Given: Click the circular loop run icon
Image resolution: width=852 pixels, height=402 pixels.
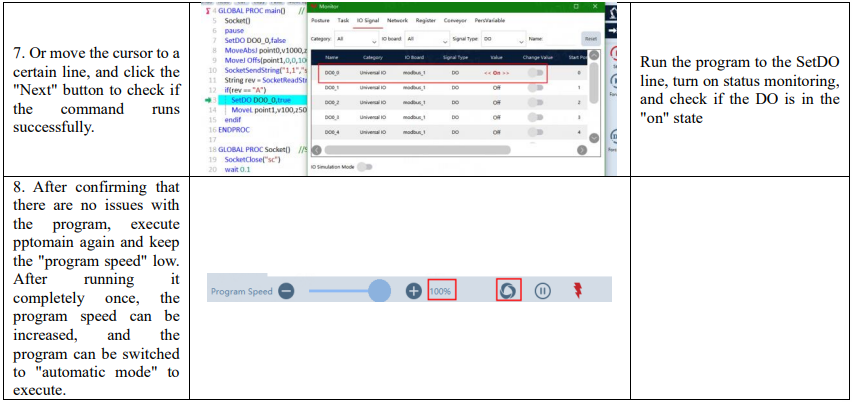Looking at the screenshot, I should coord(509,290).
